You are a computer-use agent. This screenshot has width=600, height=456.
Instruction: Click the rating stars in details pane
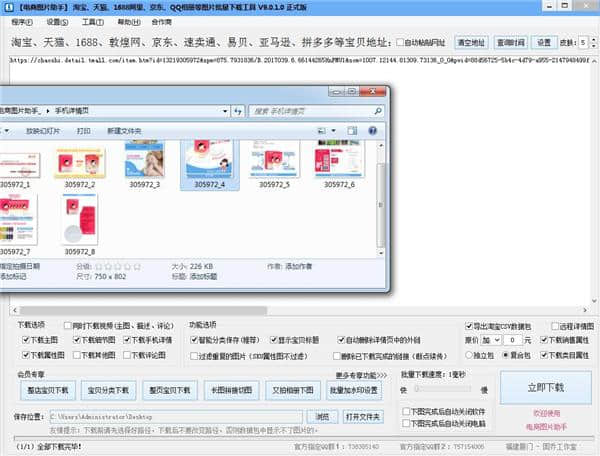click(118, 267)
